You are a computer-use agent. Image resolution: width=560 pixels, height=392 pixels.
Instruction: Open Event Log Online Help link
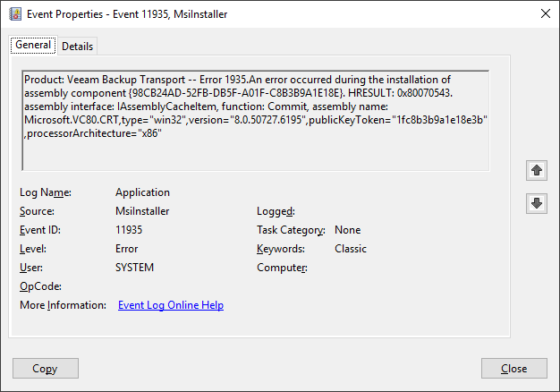171,305
